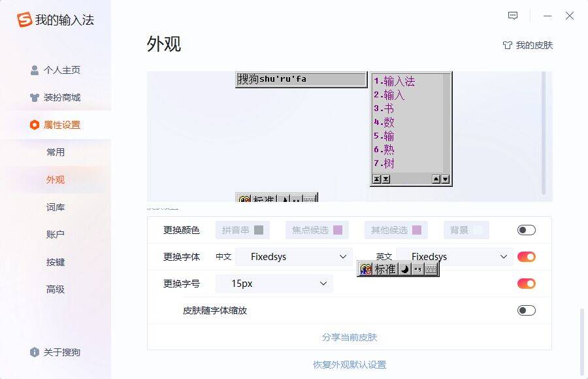The height and width of the screenshot is (379, 588).
Task: Click the punctuation icon on floating IME bar
Action: coord(417,269)
